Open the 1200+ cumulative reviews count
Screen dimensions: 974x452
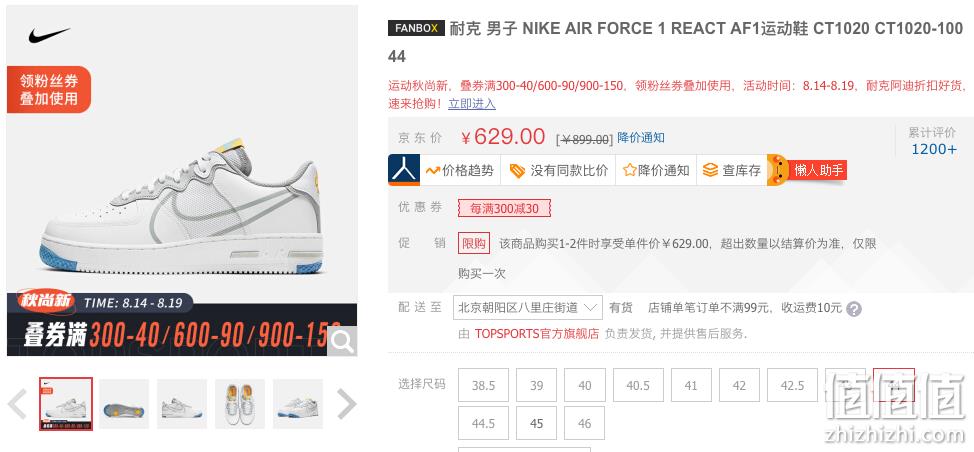pos(934,149)
